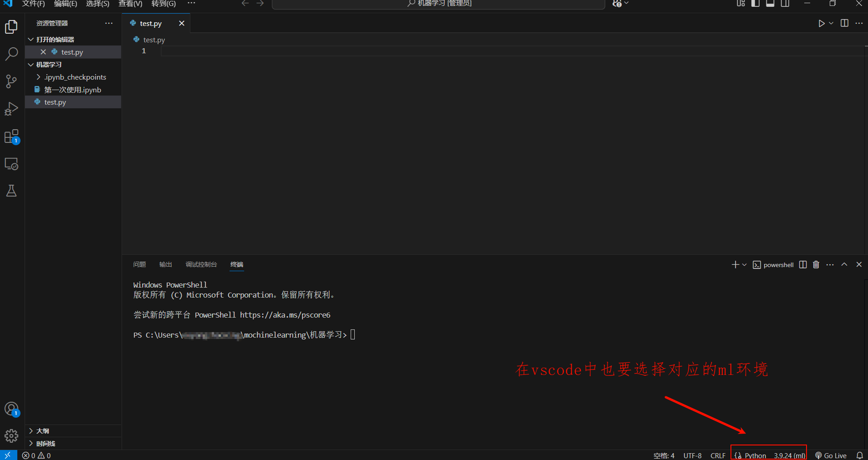Toggle the secondary side bar layout button
Viewport: 868px width, 460px height.
[x=785, y=3]
